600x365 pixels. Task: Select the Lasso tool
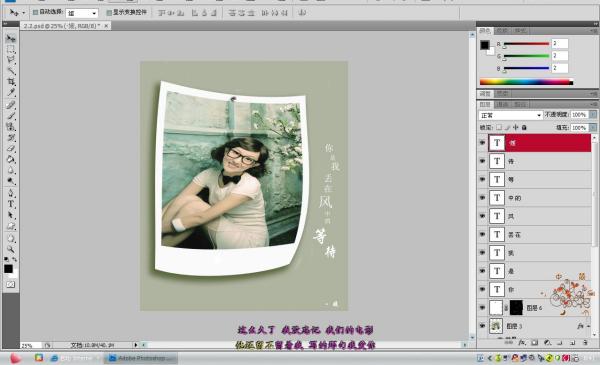pos(10,60)
